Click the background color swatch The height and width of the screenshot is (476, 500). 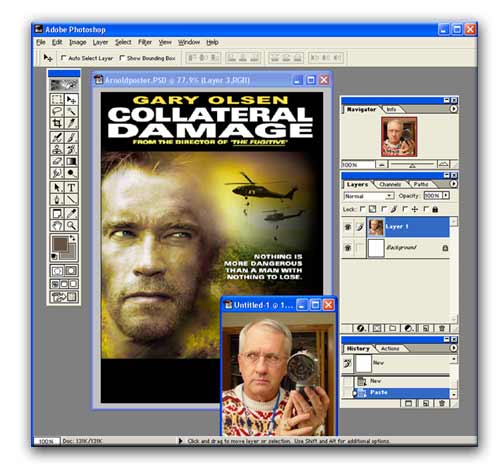pyautogui.click(x=70, y=253)
